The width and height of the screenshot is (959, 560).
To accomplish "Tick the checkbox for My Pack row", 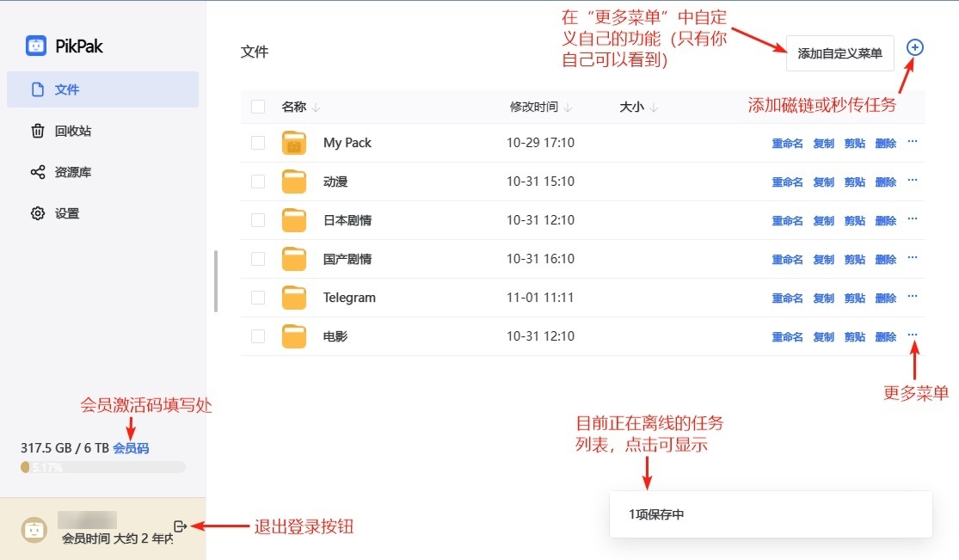I will (x=258, y=143).
